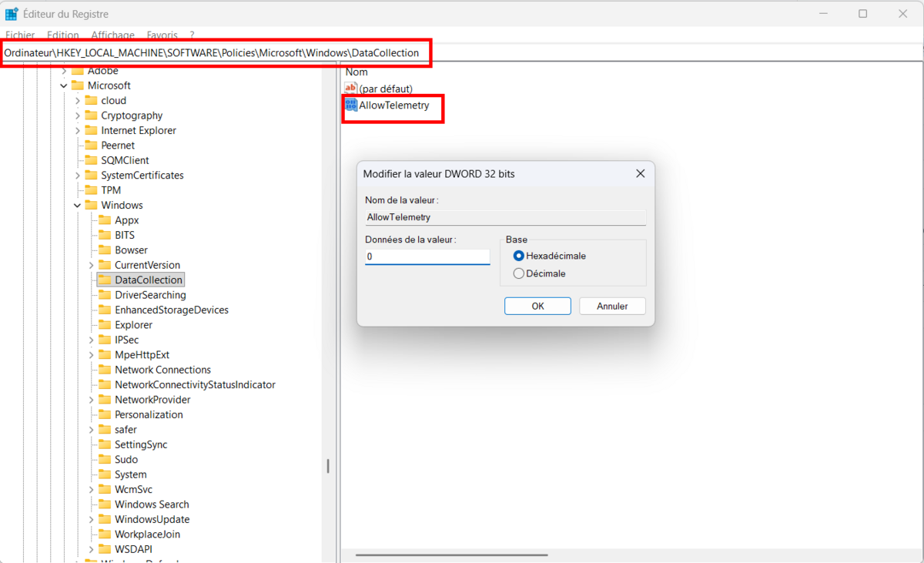Select the Hexadécimale base radio button
This screenshot has width=924, height=563.
[519, 256]
